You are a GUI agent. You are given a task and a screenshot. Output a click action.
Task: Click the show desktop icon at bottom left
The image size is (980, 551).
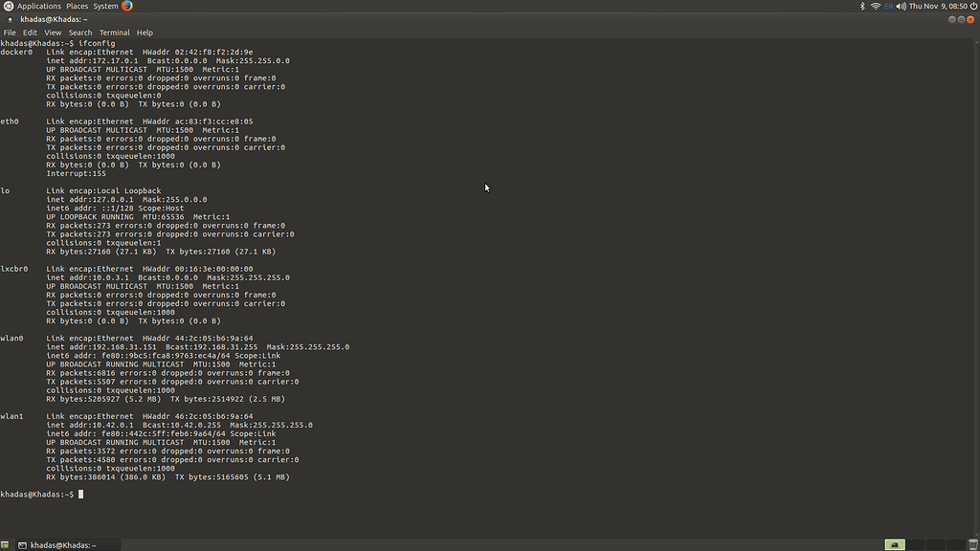pos(6,543)
